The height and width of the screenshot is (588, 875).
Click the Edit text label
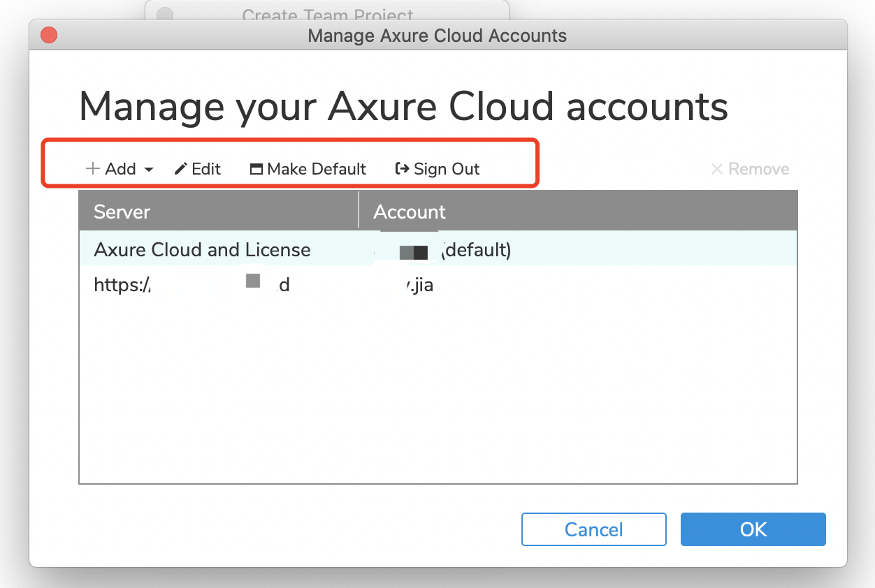point(206,169)
